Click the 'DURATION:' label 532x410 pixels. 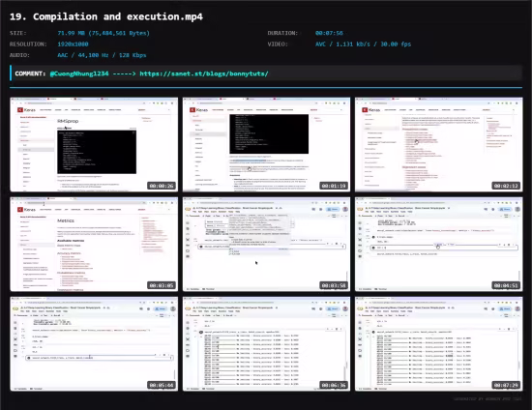click(x=282, y=33)
